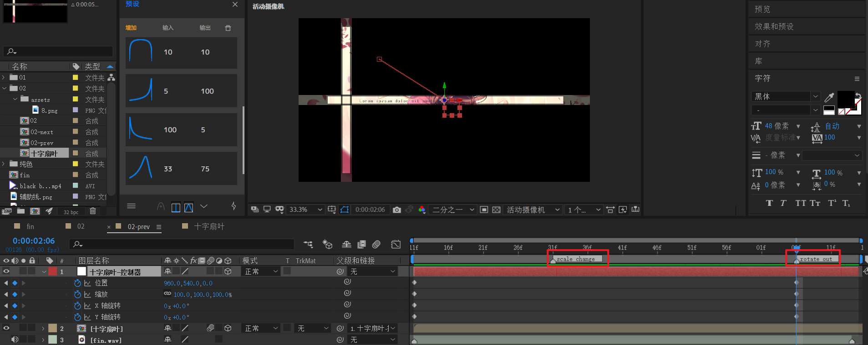
Task: Open the graph editor icon
Action: tap(396, 245)
